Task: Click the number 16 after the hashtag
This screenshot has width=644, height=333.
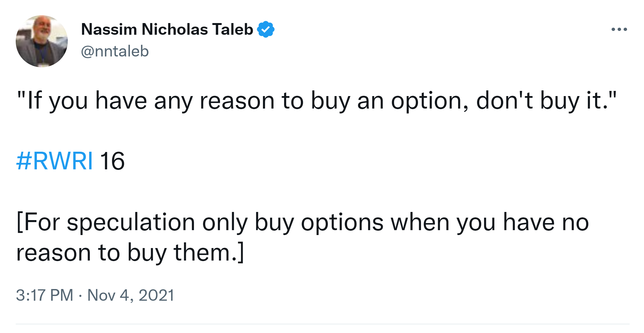Action: pyautogui.click(x=112, y=161)
